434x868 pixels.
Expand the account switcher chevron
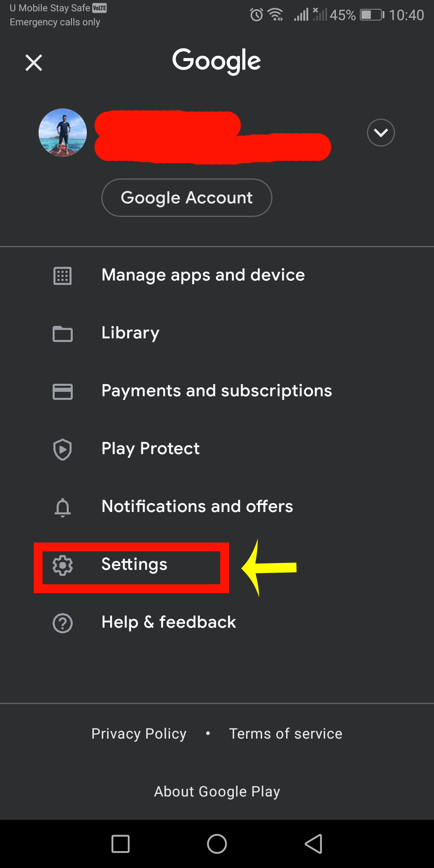pyautogui.click(x=381, y=133)
